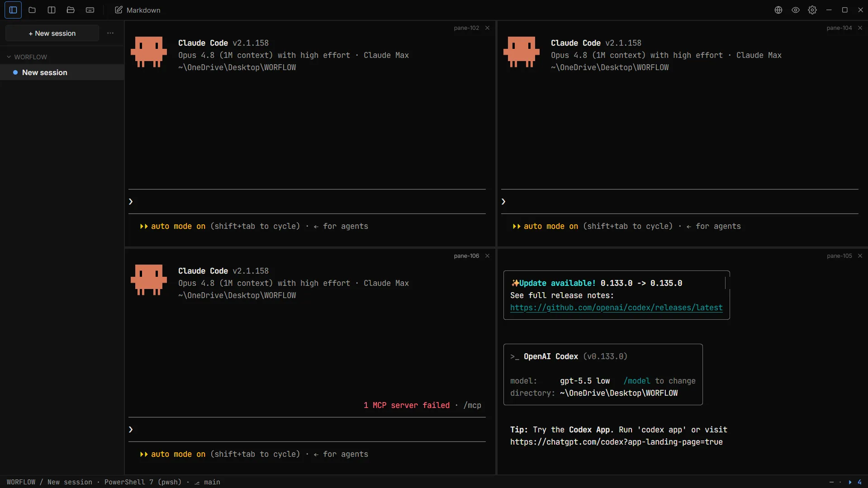Screen dimensions: 868x488
Task: Click Claude Code v2.1.158 title in pane-102
Action: (223, 43)
